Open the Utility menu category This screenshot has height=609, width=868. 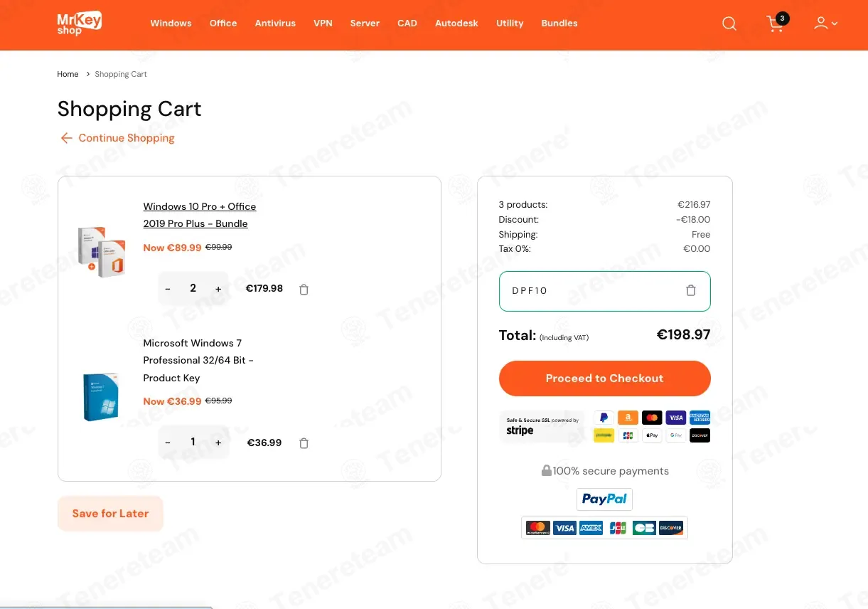click(x=510, y=23)
